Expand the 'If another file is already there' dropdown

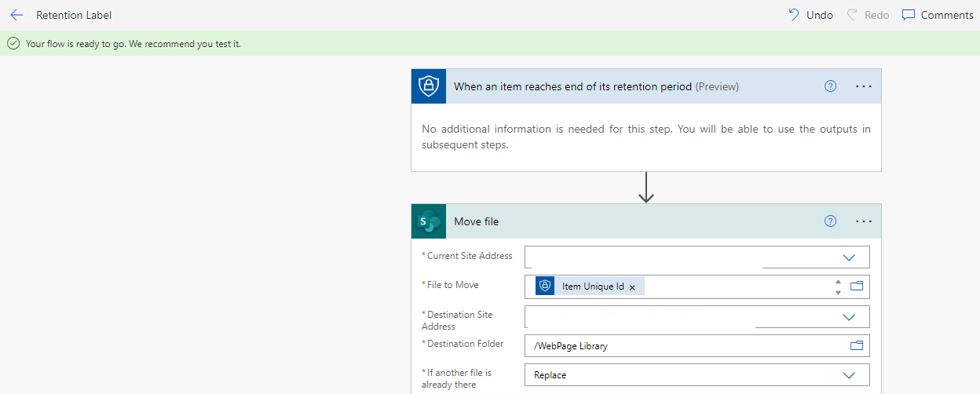coord(849,375)
